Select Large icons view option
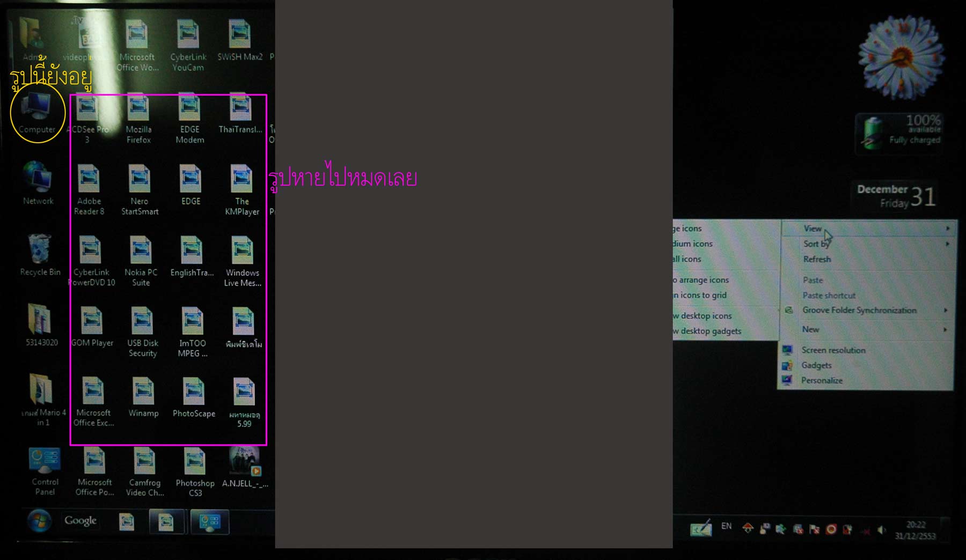The image size is (966, 560). [x=726, y=229]
